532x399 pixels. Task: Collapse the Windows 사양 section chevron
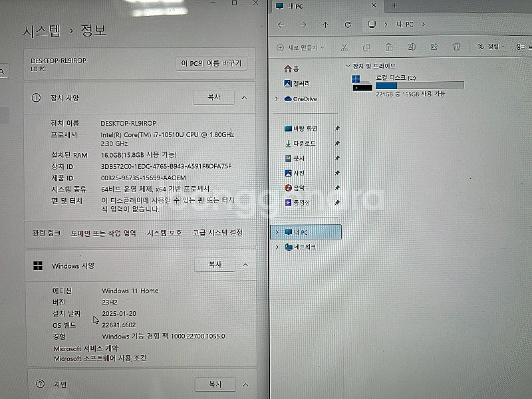pyautogui.click(x=244, y=265)
